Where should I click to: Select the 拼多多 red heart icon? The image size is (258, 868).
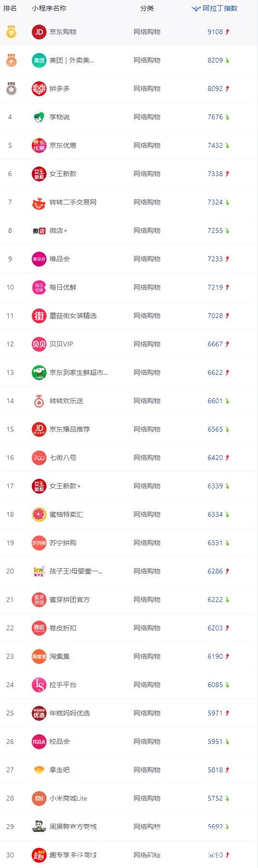pos(39,89)
